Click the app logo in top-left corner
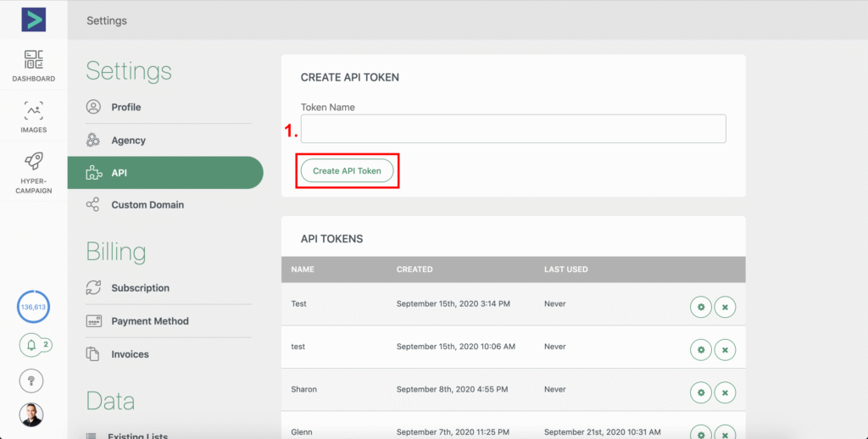The image size is (868, 439). 33,19
